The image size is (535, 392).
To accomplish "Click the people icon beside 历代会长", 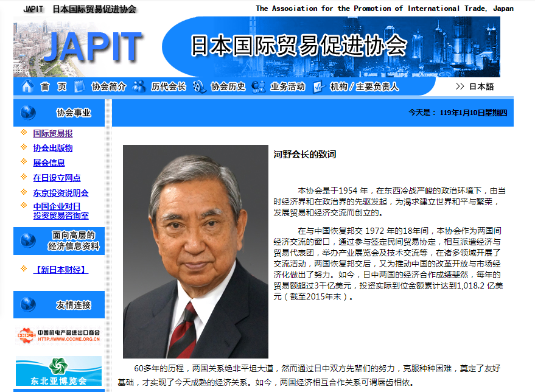I will tap(139, 86).
